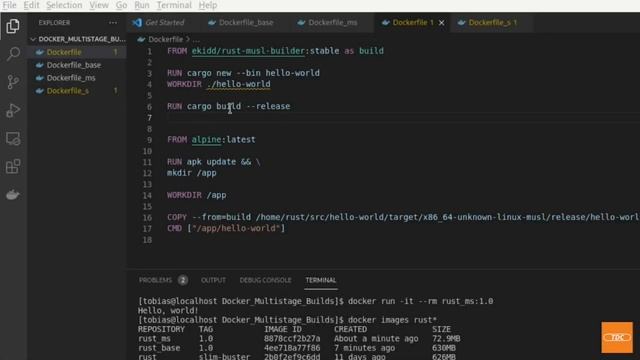The width and height of the screenshot is (640, 360).
Task: Open the Extensions view
Action: pos(13,167)
